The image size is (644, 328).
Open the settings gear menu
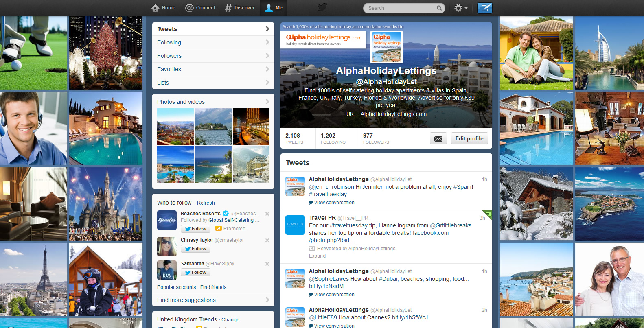461,8
